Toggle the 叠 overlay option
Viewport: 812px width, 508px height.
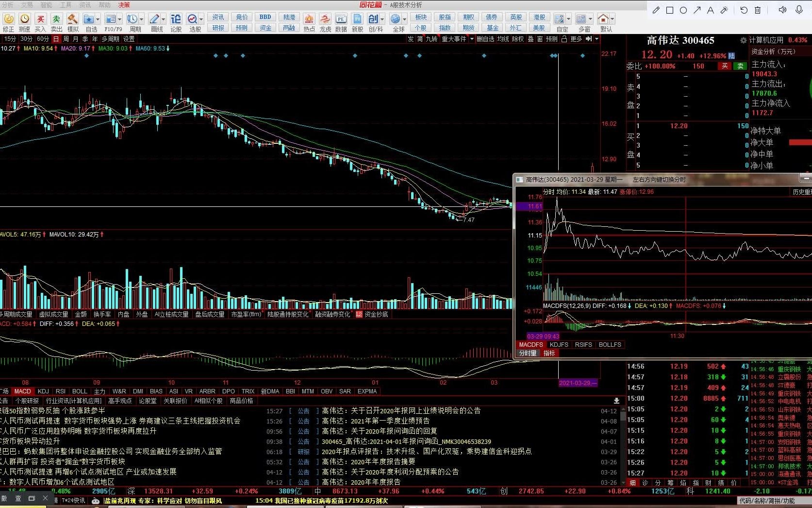coord(530,39)
